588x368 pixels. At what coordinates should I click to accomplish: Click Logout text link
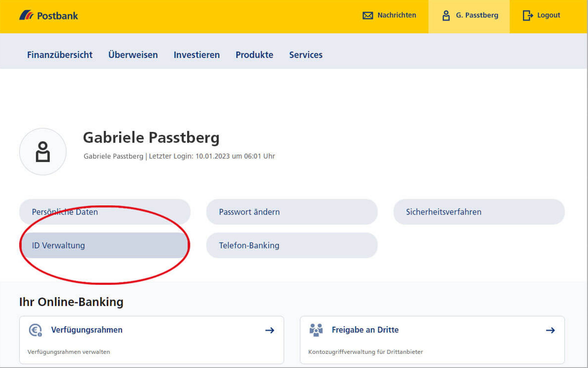tap(549, 15)
